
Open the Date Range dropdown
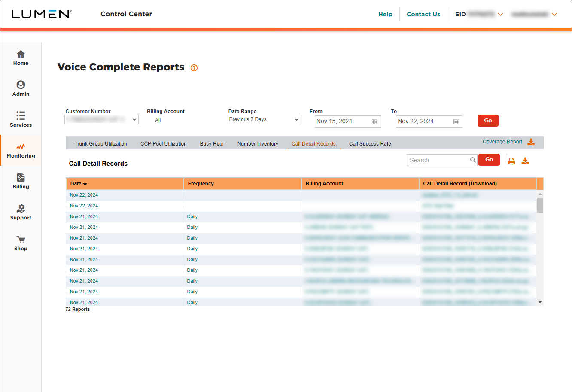pos(264,119)
